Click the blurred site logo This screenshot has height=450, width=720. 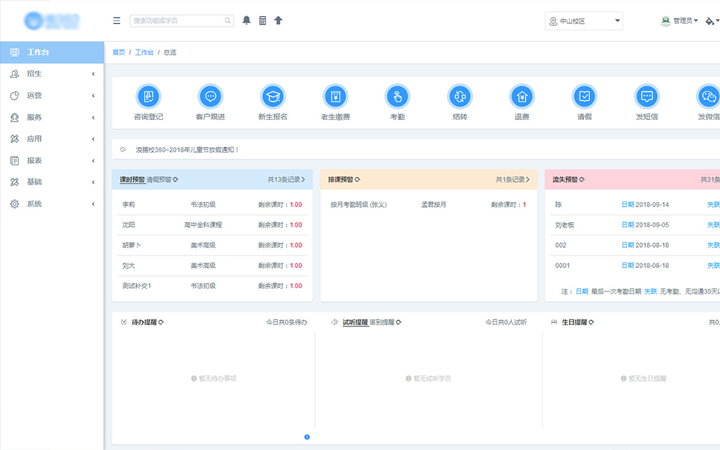coord(52,21)
